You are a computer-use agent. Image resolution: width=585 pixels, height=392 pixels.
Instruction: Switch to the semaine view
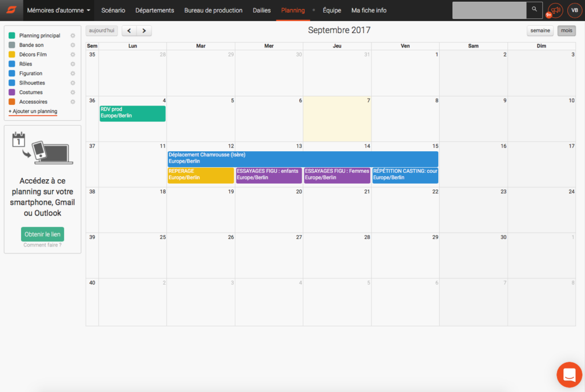pyautogui.click(x=540, y=31)
